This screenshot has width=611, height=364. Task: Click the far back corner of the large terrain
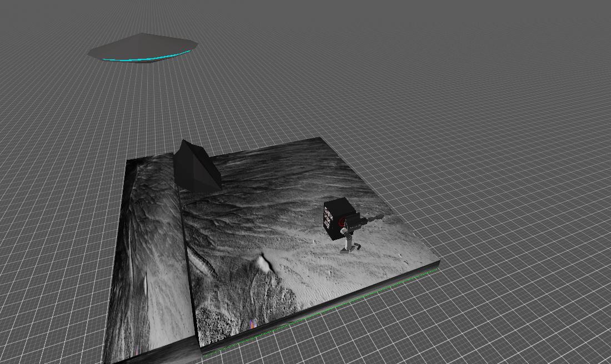(319, 138)
